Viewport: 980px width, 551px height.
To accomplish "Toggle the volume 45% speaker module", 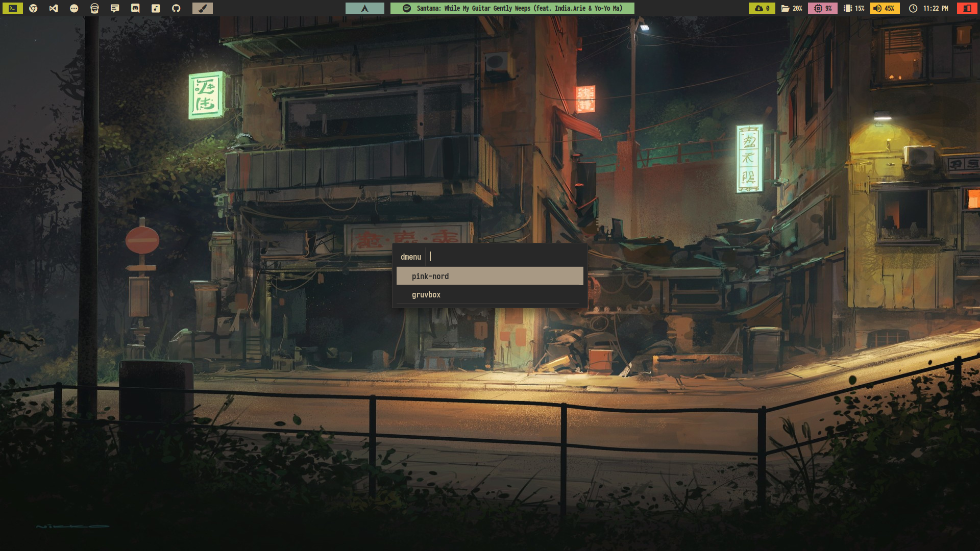I will [885, 8].
